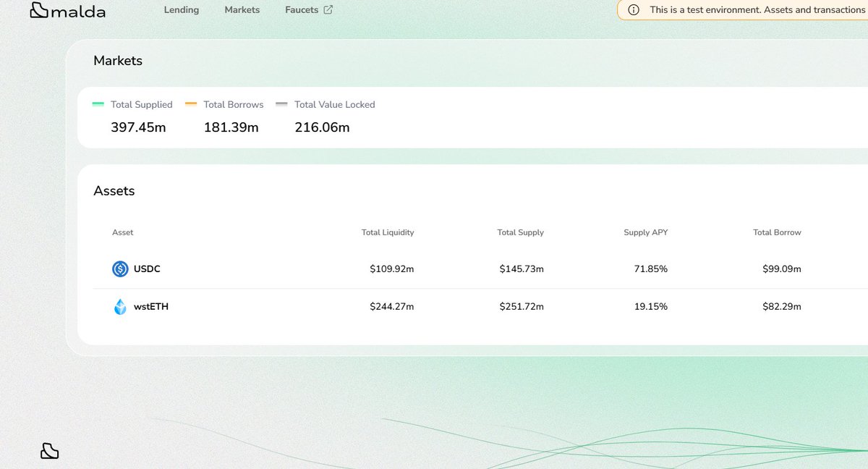Screen dimensions: 868x469
Task: Sort by the Total Liquidity column header
Action: point(387,232)
